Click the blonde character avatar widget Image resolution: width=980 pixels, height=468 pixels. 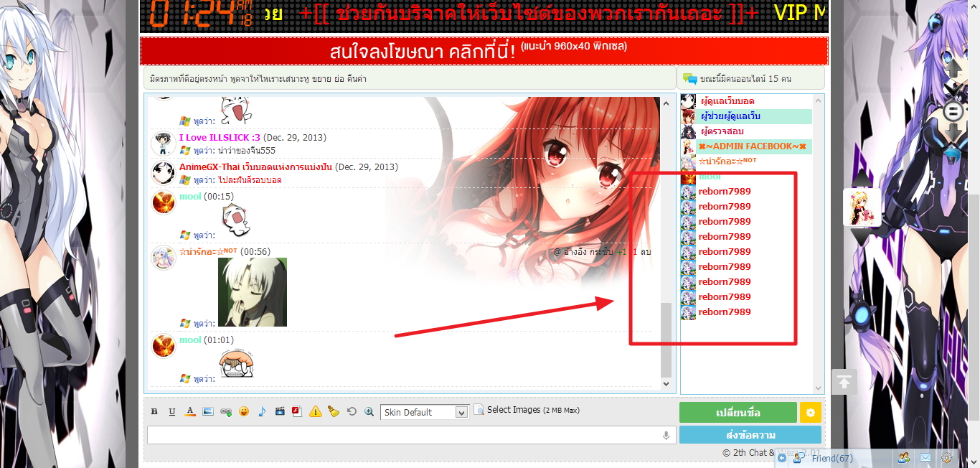[x=861, y=208]
